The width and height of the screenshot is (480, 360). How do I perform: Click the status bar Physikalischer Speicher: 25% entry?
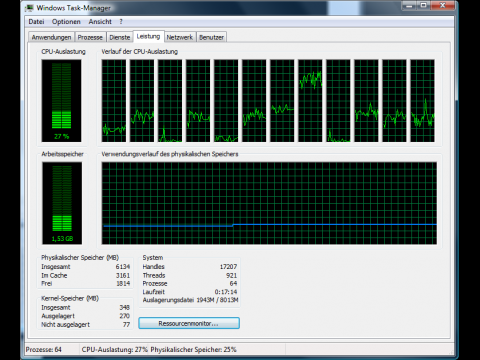[x=193, y=350]
